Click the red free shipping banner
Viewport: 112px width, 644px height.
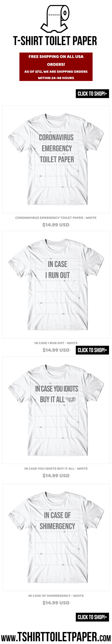tap(56, 67)
